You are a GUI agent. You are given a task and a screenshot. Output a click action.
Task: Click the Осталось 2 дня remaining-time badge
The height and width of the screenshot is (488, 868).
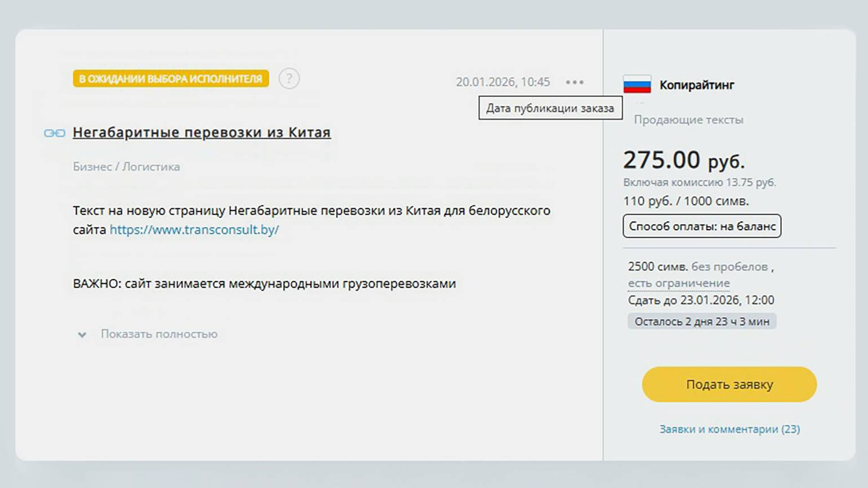(x=701, y=321)
